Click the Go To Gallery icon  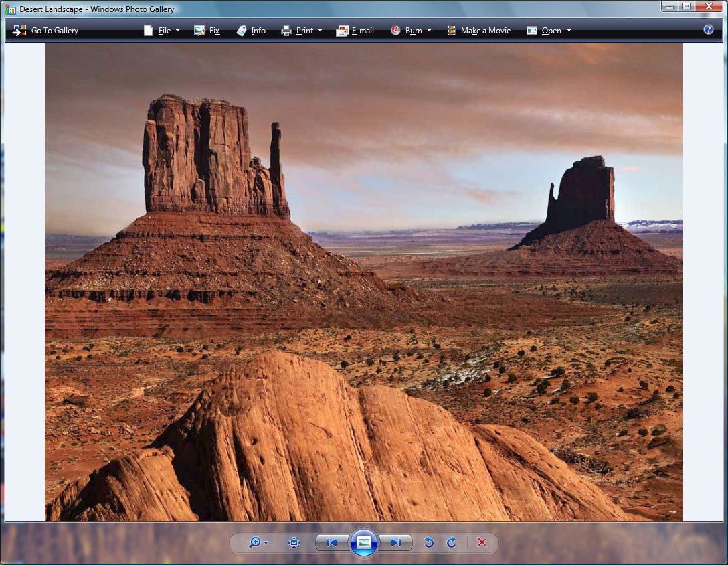click(x=19, y=31)
